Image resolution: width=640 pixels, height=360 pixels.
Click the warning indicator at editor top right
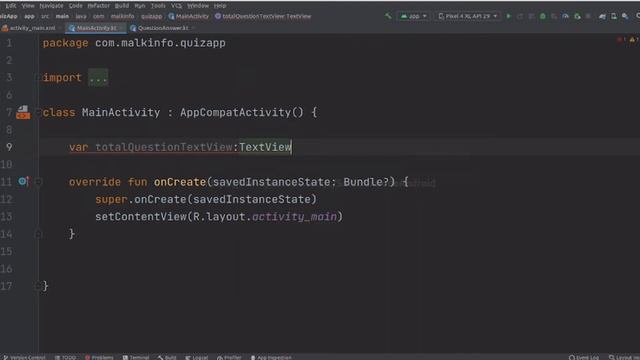(633, 39)
